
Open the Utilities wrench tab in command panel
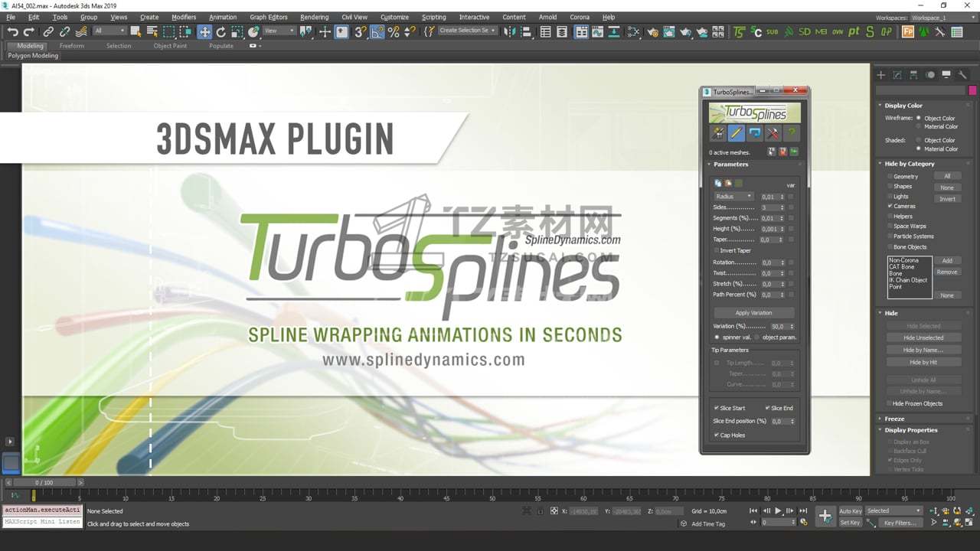962,75
